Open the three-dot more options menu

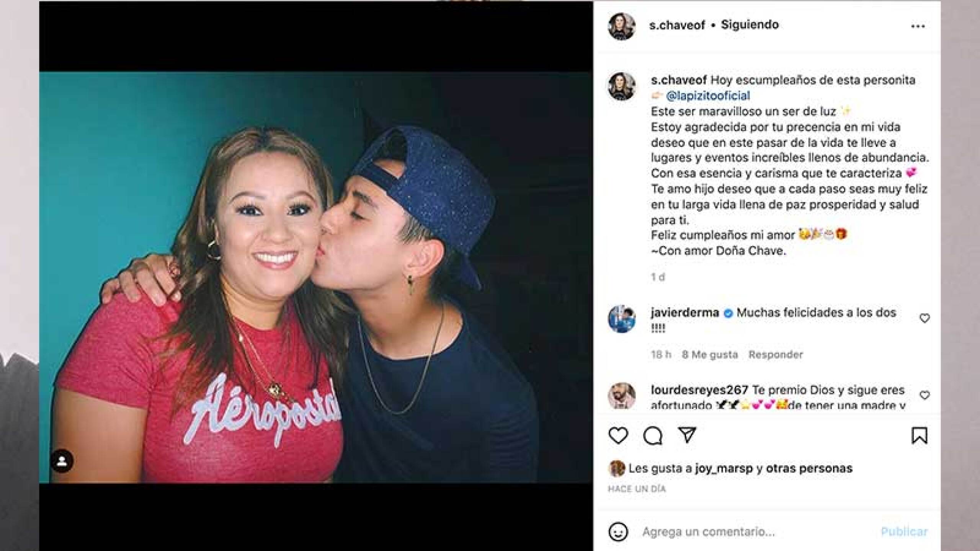(918, 26)
